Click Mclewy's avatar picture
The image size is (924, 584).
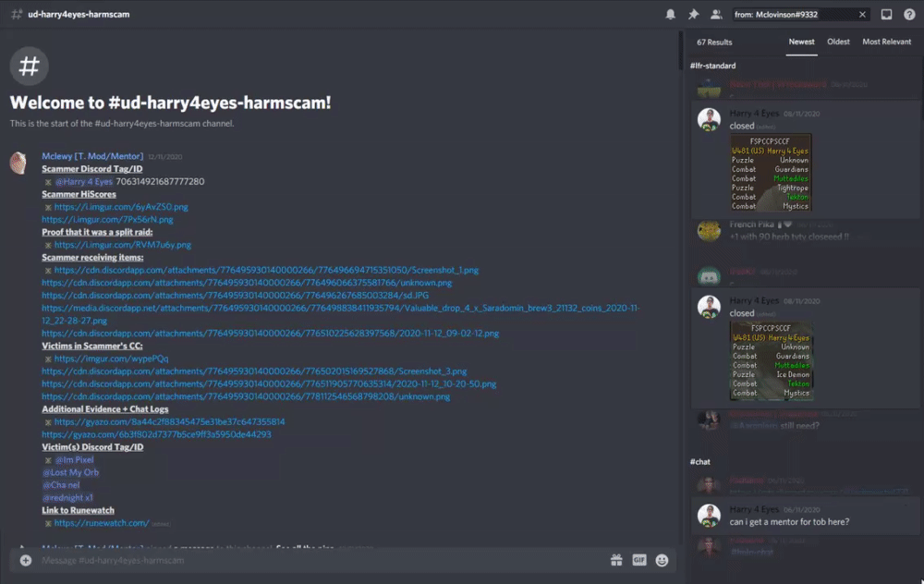point(18,163)
